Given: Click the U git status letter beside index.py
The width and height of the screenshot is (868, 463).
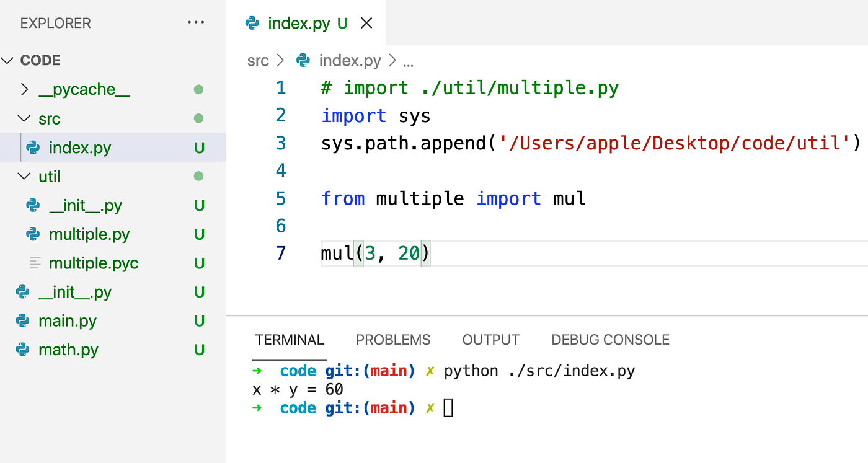Looking at the screenshot, I should (x=200, y=148).
